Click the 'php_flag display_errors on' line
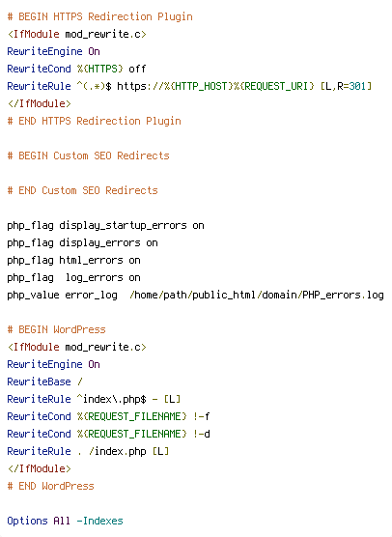 click(82, 242)
